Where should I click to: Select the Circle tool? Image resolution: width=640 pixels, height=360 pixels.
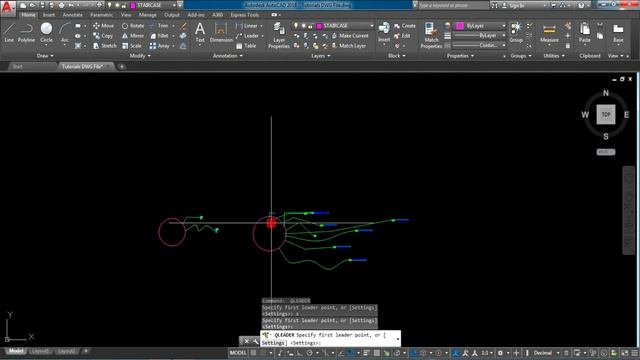point(47,33)
